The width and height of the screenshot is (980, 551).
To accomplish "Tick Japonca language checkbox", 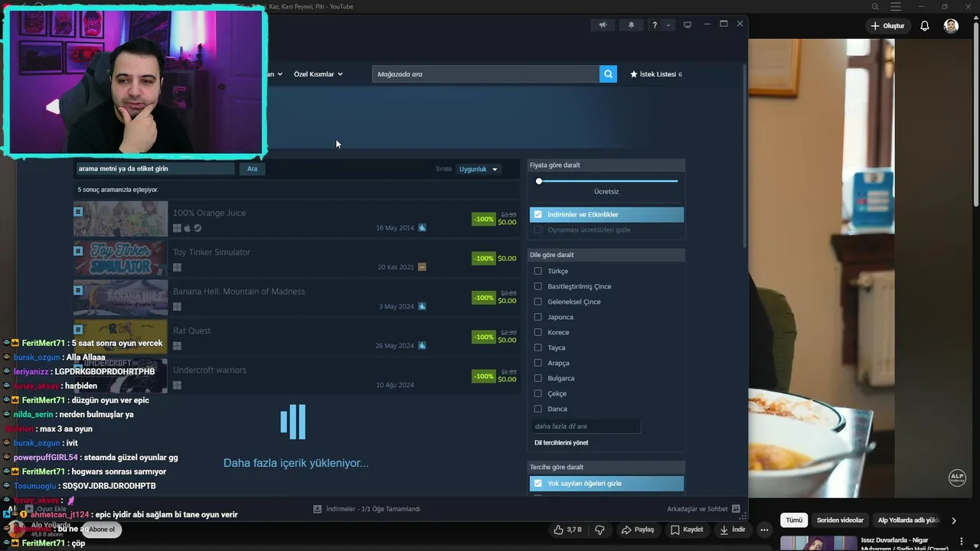I will click(x=537, y=317).
